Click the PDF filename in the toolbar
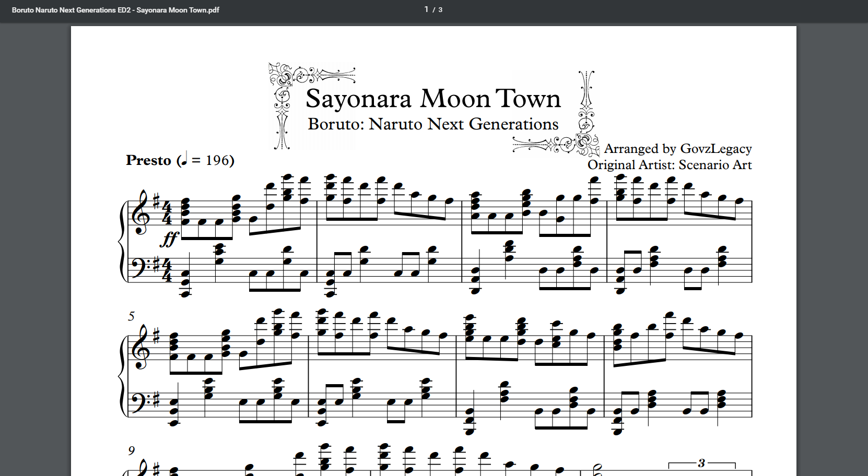The width and height of the screenshot is (868, 476). (115, 10)
